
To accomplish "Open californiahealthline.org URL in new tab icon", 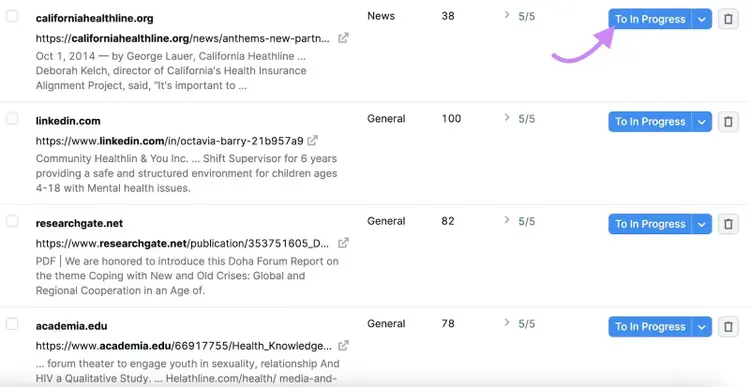I will coord(343,38).
